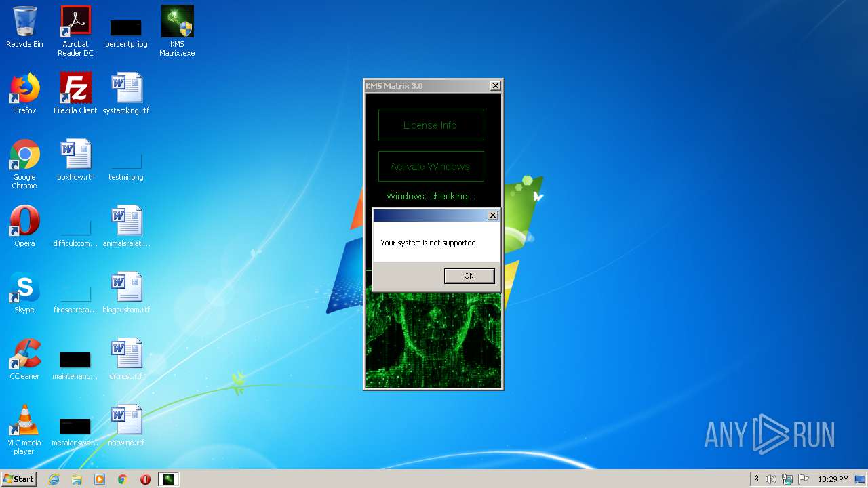This screenshot has width=868, height=488.
Task: Click the Chrome icon in the taskbar
Action: point(123,479)
